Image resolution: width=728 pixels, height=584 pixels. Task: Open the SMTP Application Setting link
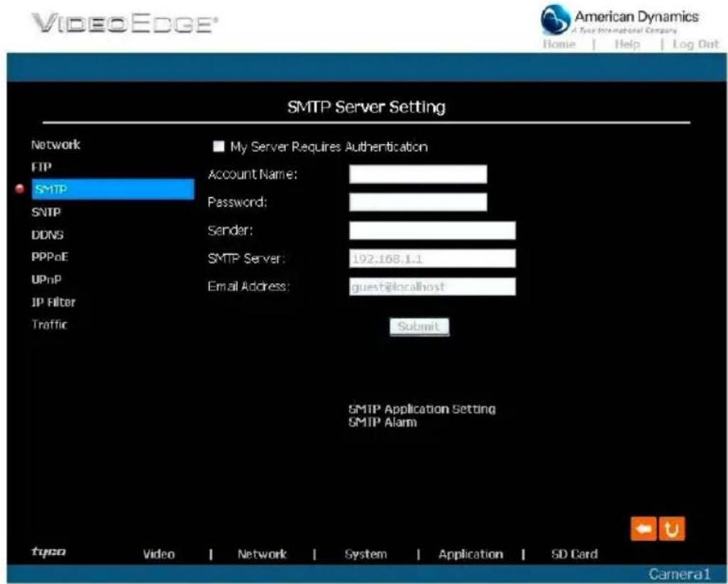[422, 409]
